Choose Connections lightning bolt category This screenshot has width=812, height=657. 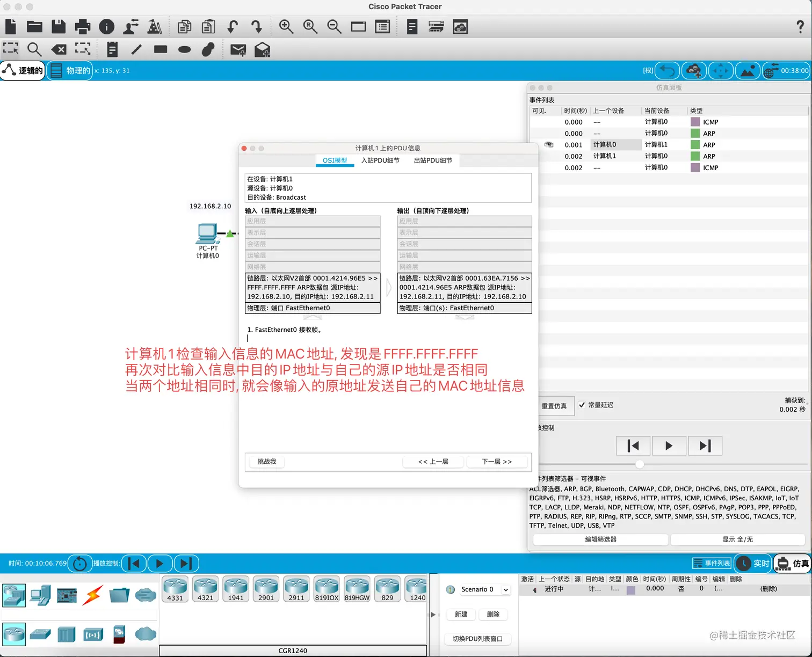93,595
